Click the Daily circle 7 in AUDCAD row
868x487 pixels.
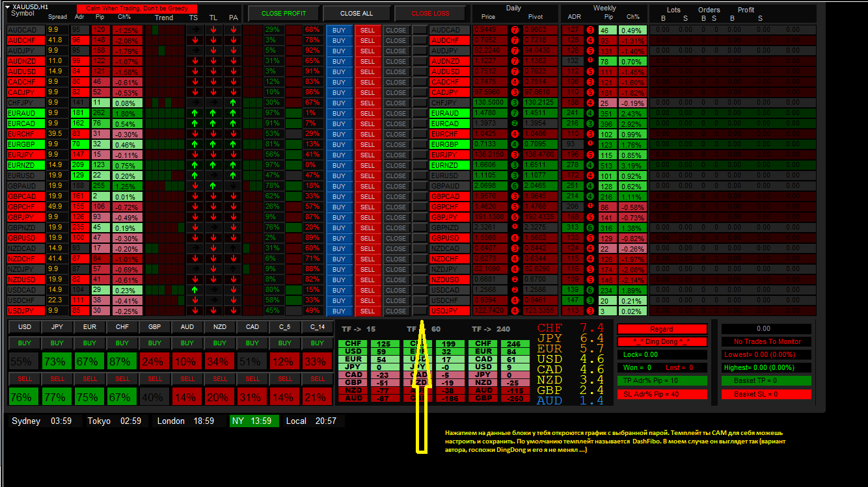pos(515,30)
